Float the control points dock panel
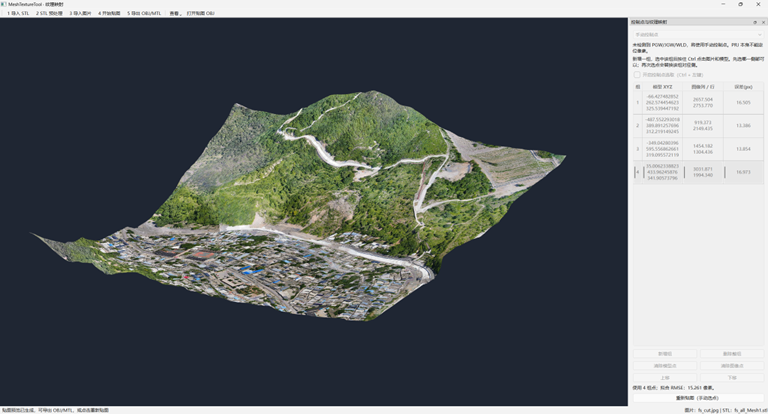The width and height of the screenshot is (768, 414). click(x=755, y=23)
